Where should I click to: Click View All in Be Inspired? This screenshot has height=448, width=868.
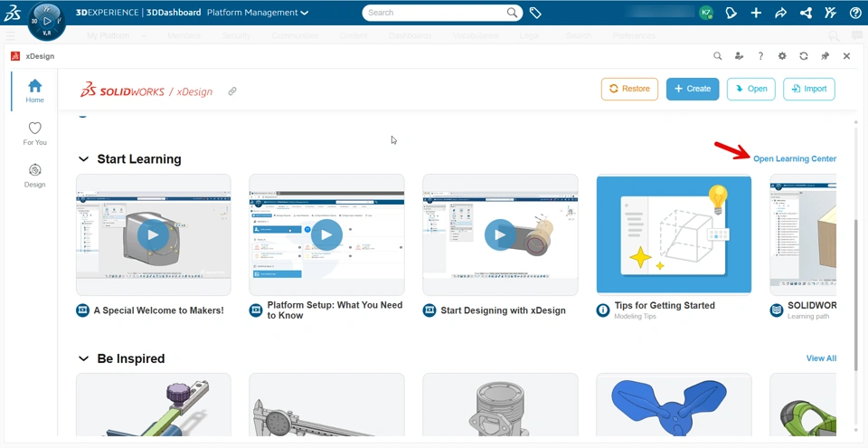tap(821, 358)
